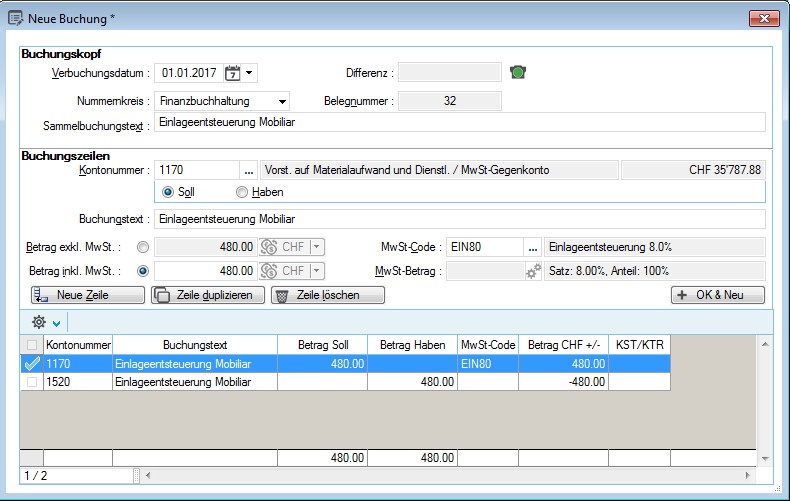Click Zeile duplizieren button
The width and height of the screenshot is (790, 501).
208,295
